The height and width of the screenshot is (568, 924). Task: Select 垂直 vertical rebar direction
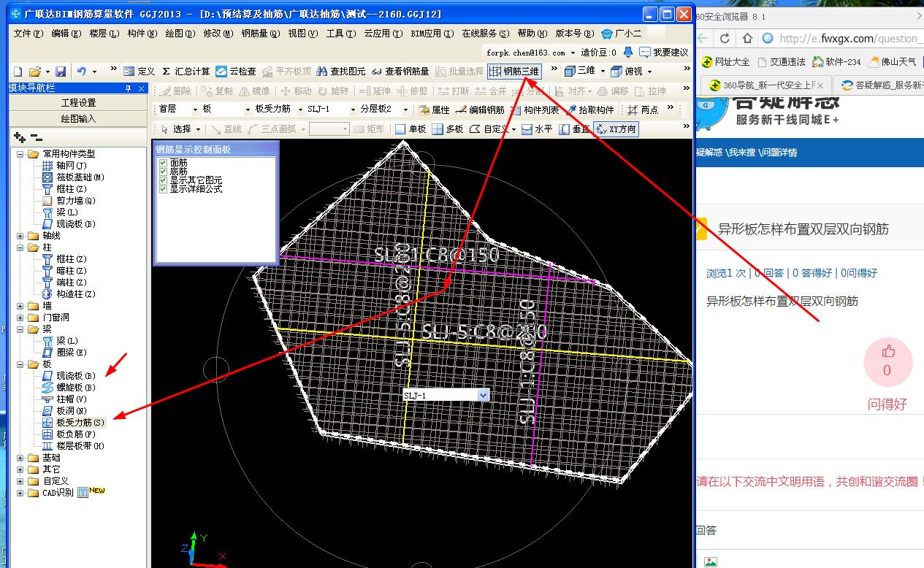(x=574, y=129)
